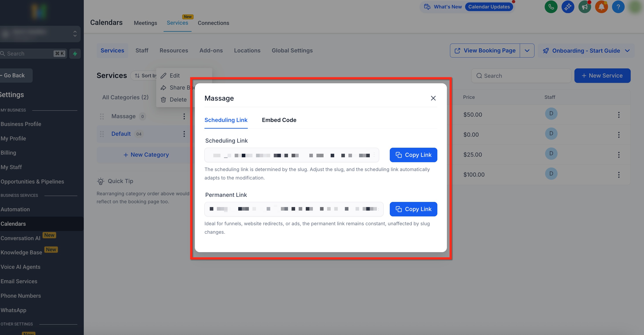Open the blue help question-mark icon

[618, 7]
